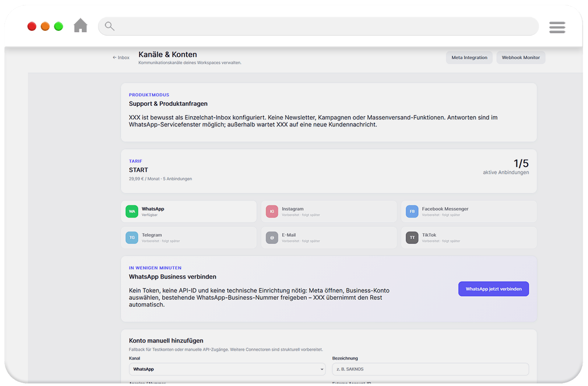
Task: Click the 'IN WENIGEN MINUTEN' label
Action: tap(155, 268)
